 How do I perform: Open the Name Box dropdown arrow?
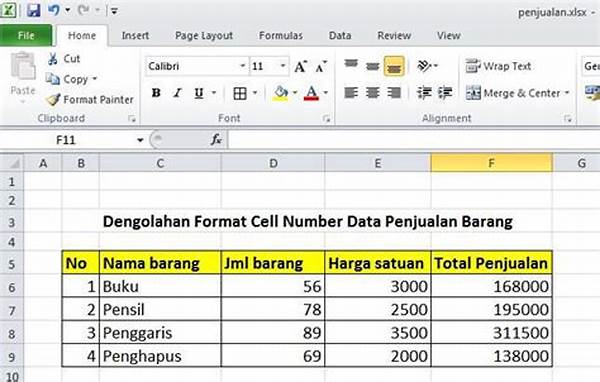click(x=140, y=140)
